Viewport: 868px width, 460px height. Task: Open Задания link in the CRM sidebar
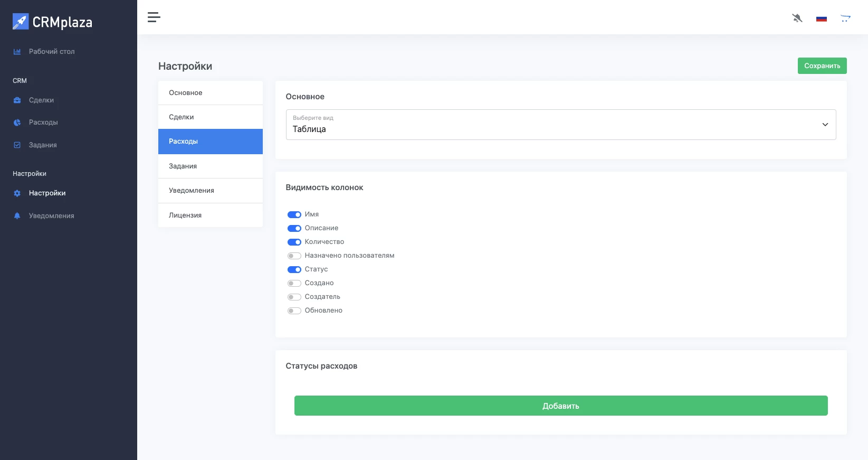tap(43, 145)
